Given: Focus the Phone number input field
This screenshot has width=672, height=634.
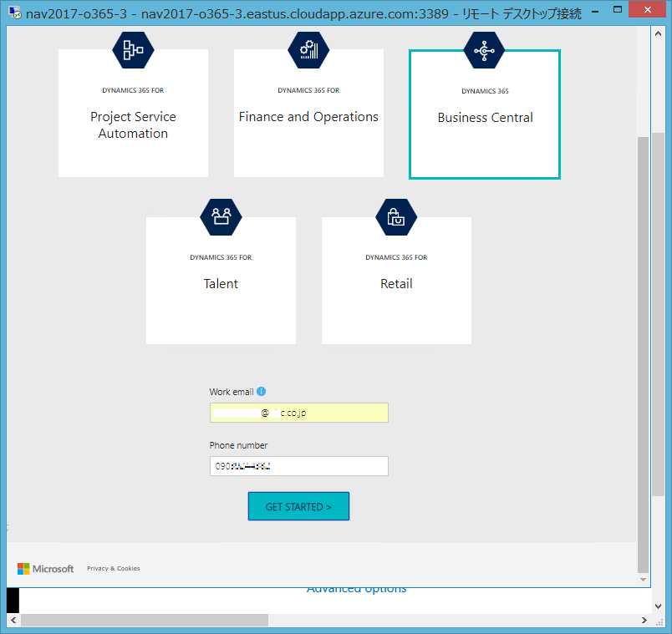Looking at the screenshot, I should point(299,466).
